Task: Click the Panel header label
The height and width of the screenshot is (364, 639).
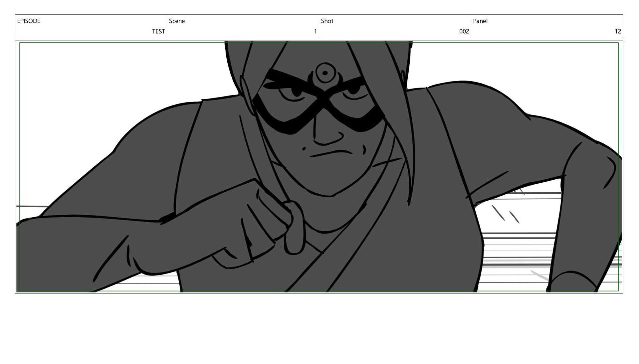Action: pos(480,21)
